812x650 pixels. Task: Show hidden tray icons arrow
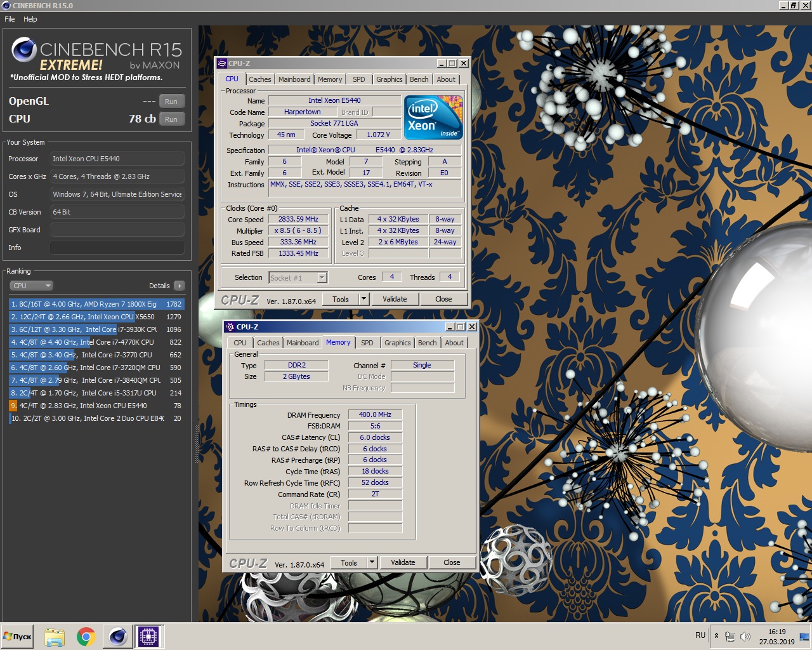click(716, 635)
